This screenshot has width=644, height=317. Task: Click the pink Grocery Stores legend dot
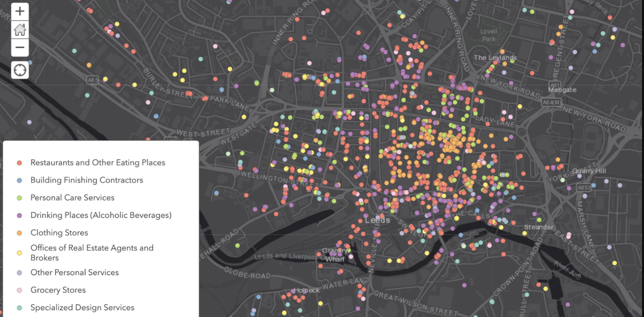tap(19, 290)
